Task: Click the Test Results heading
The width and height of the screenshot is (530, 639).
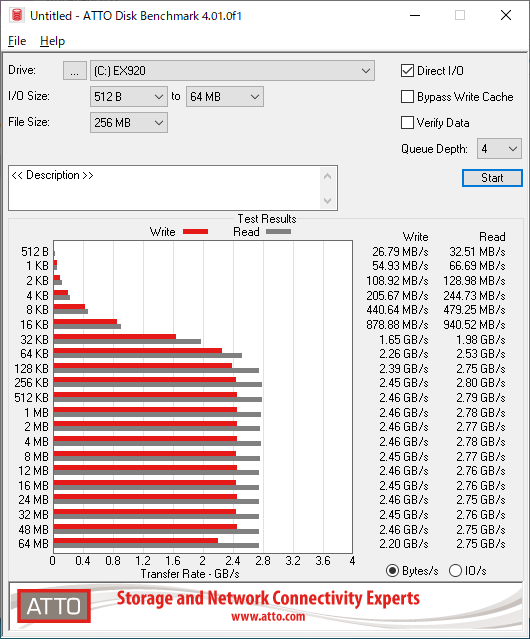Action: (267, 219)
